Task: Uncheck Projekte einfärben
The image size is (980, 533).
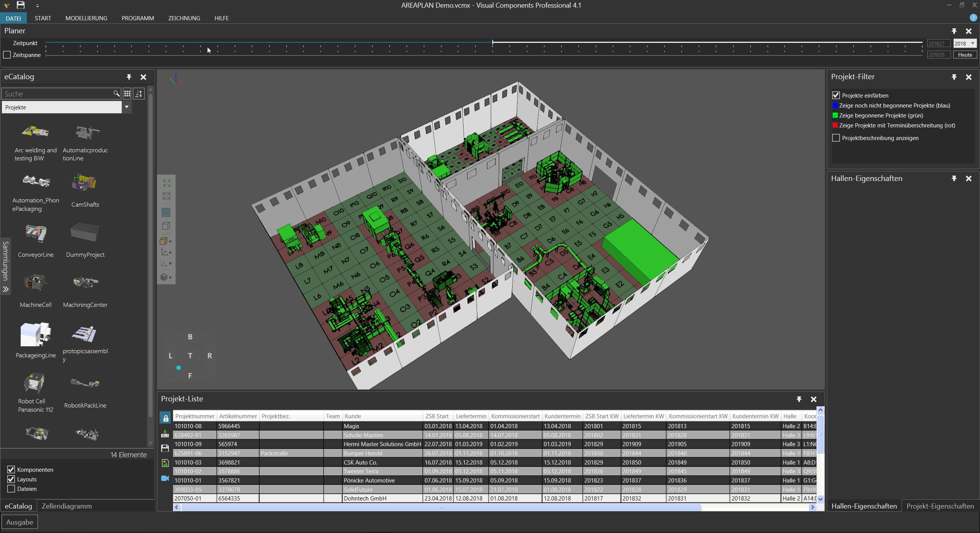Action: (x=836, y=95)
